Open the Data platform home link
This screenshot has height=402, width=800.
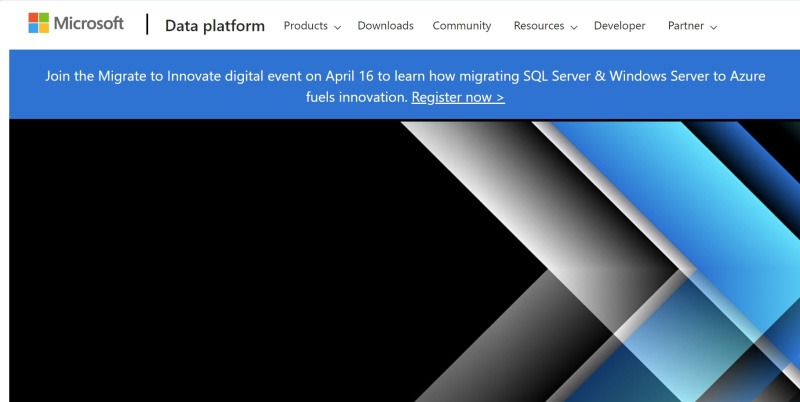[215, 26]
